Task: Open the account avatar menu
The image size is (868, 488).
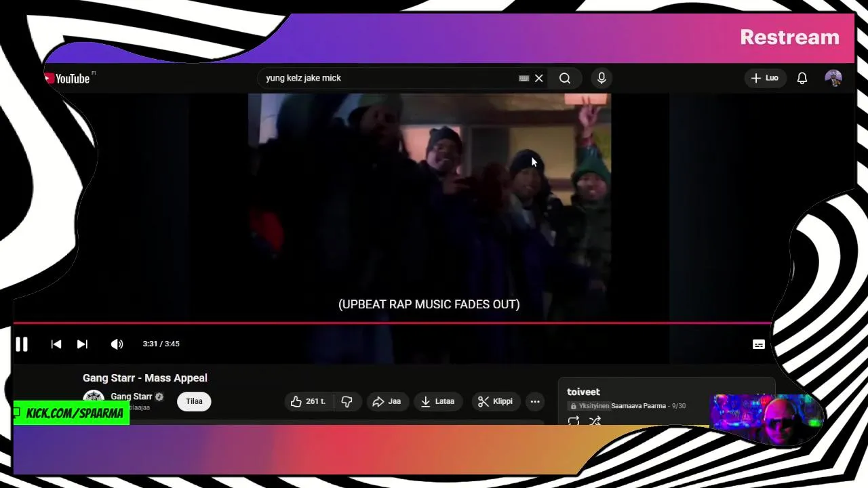Action: pyautogui.click(x=833, y=78)
